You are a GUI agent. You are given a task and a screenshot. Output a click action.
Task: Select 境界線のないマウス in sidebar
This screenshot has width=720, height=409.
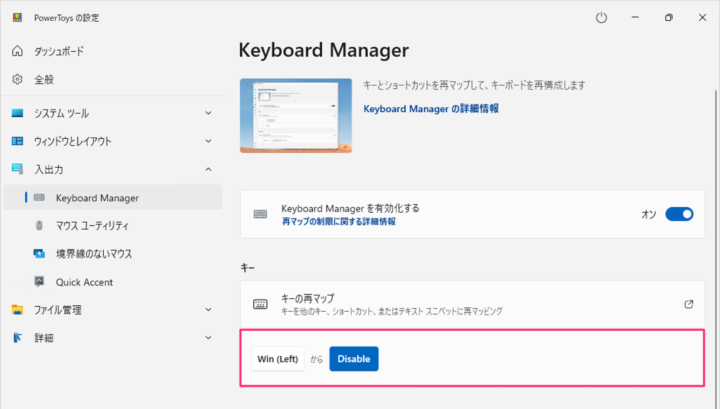[x=112, y=253]
